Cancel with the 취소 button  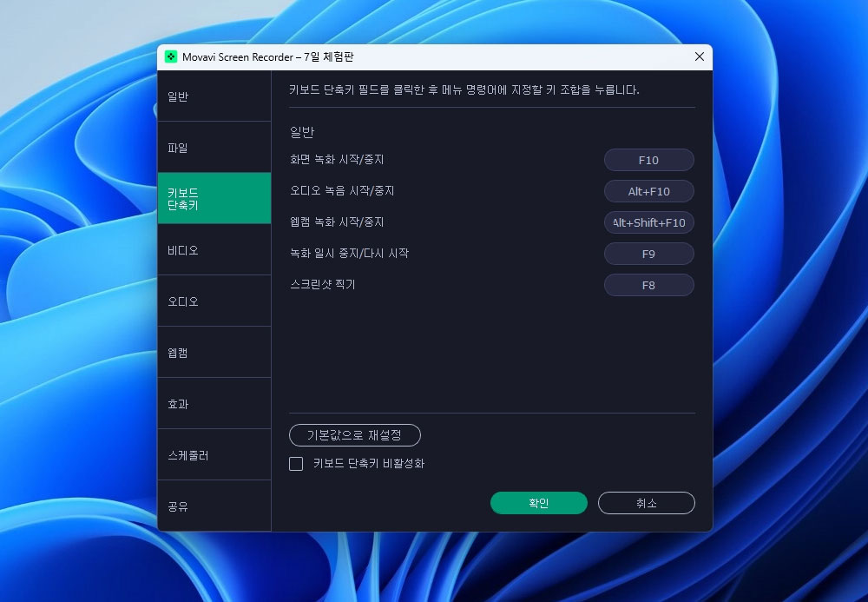click(646, 503)
